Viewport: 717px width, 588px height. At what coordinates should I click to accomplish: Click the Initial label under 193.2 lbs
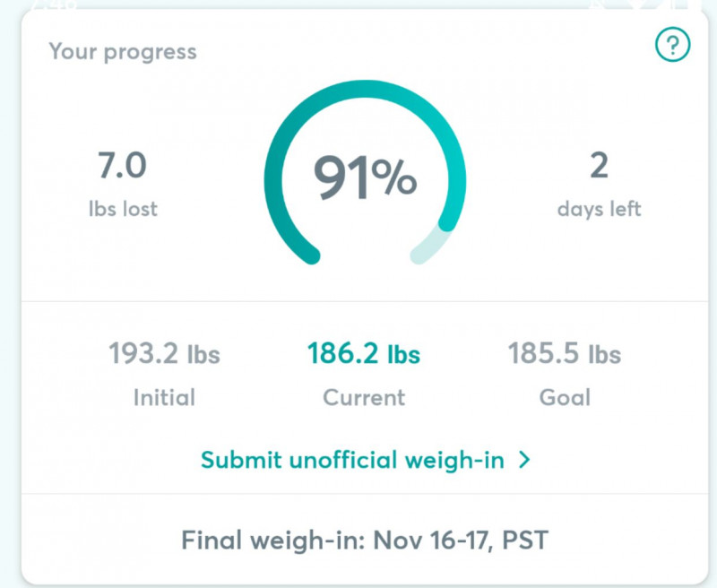pyautogui.click(x=164, y=397)
